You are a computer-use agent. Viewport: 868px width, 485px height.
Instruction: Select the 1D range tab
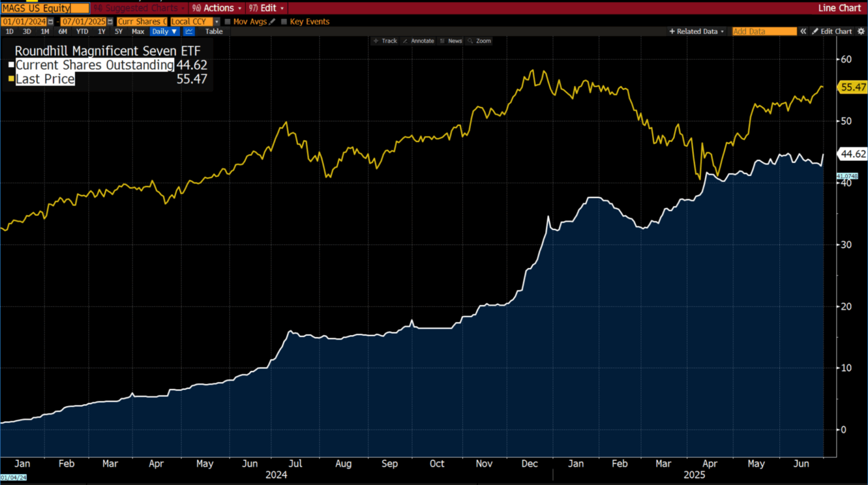(10, 32)
